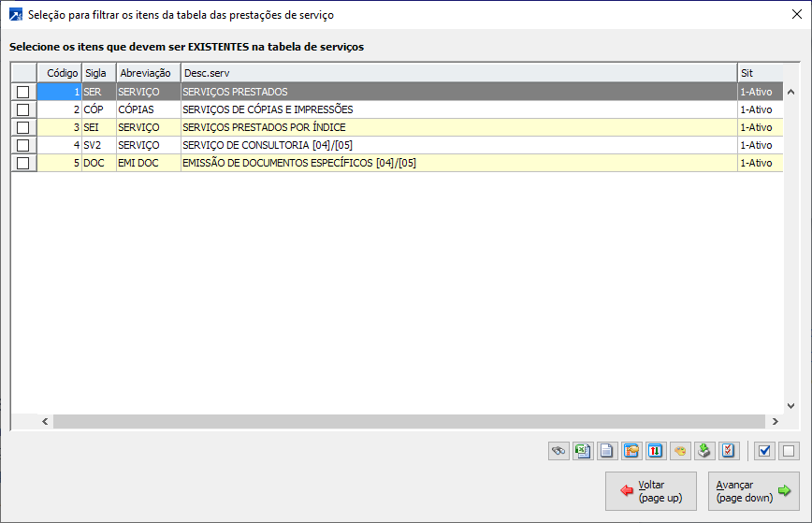Image resolution: width=812 pixels, height=523 pixels.
Task: Click code cell 1 in first row
Action: click(x=59, y=92)
